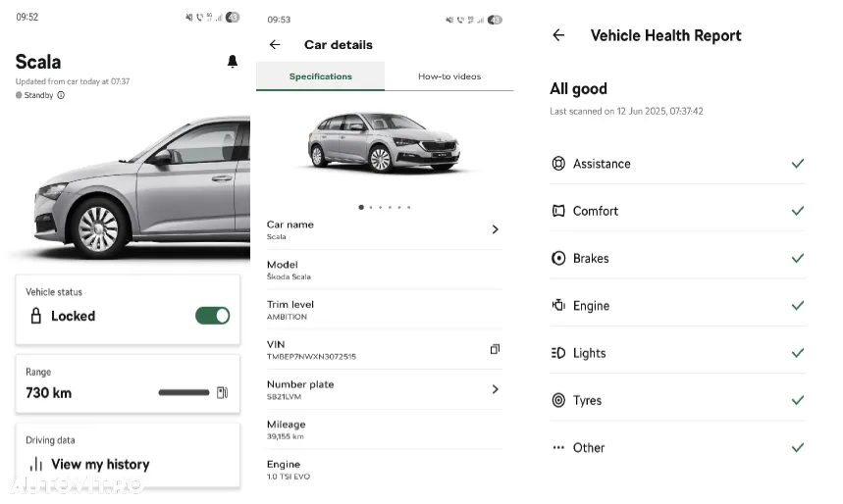The image size is (843, 504).
Task: Open View my history
Action: 100,464
